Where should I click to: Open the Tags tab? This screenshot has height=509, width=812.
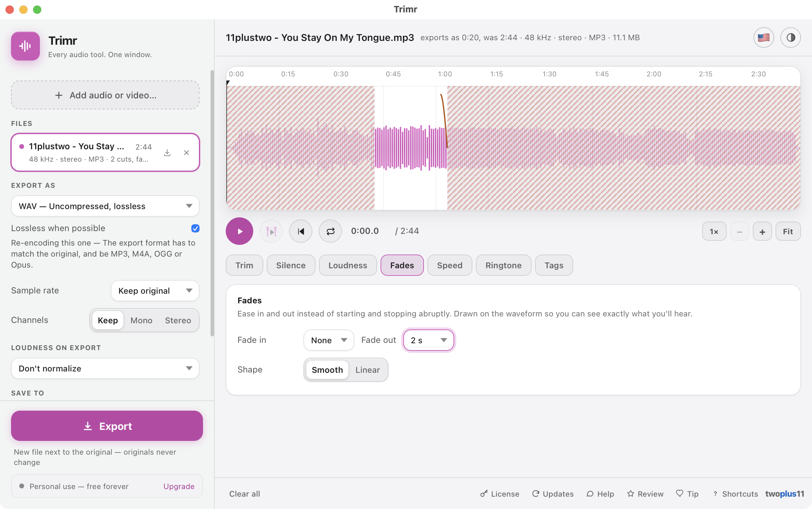click(x=554, y=265)
